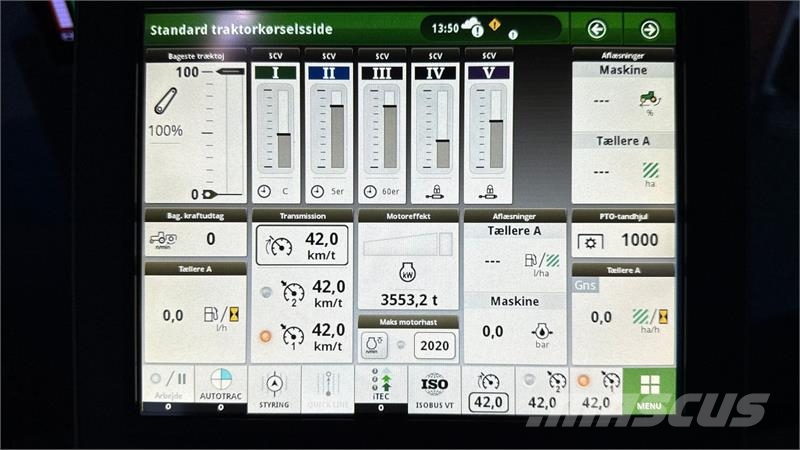Select bottom bar speed set 1 shortcut
This screenshot has width=800, height=450.
click(596, 391)
